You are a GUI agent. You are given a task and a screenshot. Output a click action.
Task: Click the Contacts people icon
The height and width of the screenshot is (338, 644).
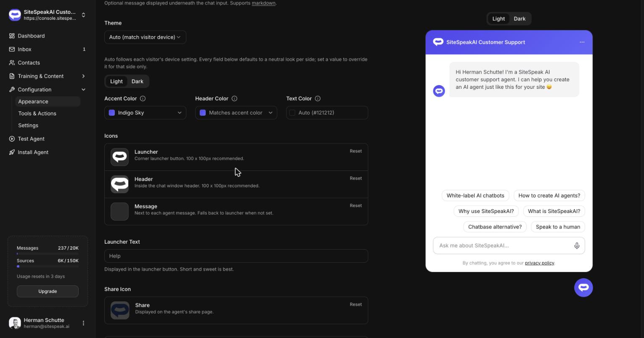click(12, 63)
